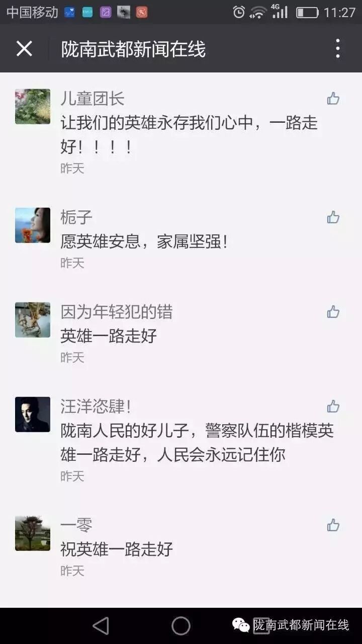Image resolution: width=362 pixels, height=644 pixels.
Task: Tap the recent apps square button
Action: coord(261,625)
